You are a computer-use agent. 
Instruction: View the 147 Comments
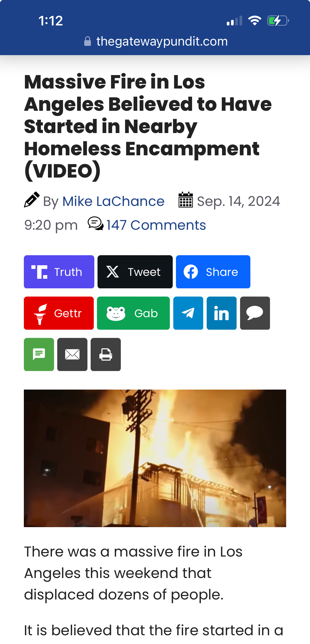pyautogui.click(x=156, y=225)
